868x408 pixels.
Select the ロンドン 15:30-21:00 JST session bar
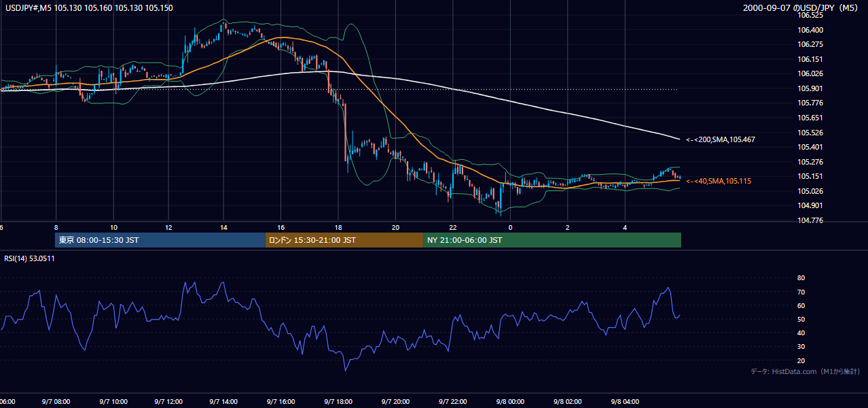point(344,240)
